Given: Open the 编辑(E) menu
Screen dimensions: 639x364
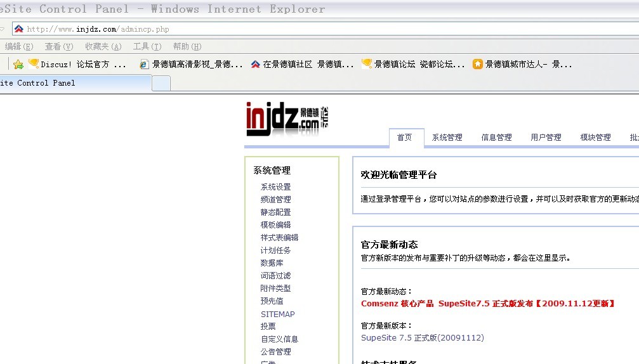Looking at the screenshot, I should (19, 46).
